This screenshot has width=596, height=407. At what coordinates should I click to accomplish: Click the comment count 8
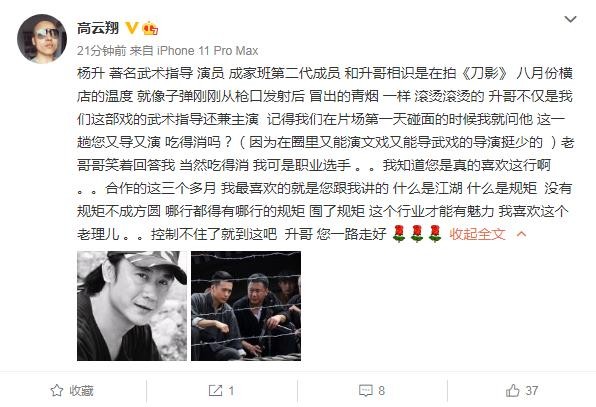coord(382,391)
